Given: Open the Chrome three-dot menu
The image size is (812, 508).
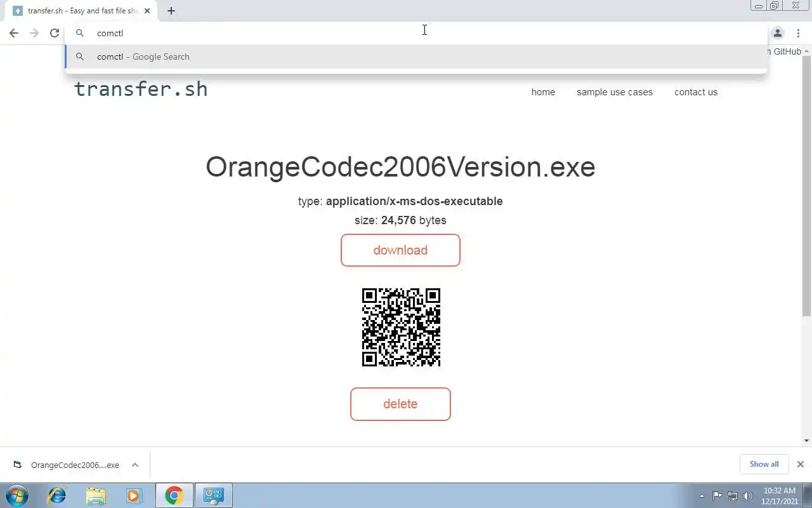Looking at the screenshot, I should [x=799, y=33].
